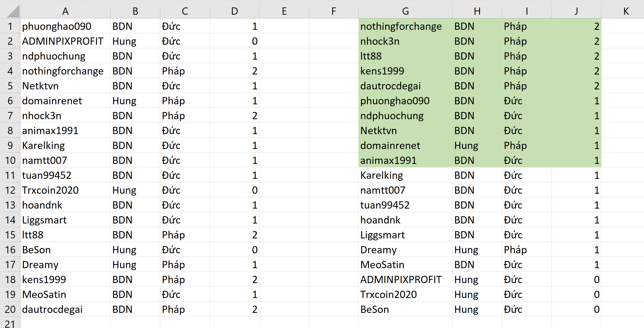The height and width of the screenshot is (328, 644).
Task: Select the phuonghao090 cell in column A
Action: [x=57, y=26]
